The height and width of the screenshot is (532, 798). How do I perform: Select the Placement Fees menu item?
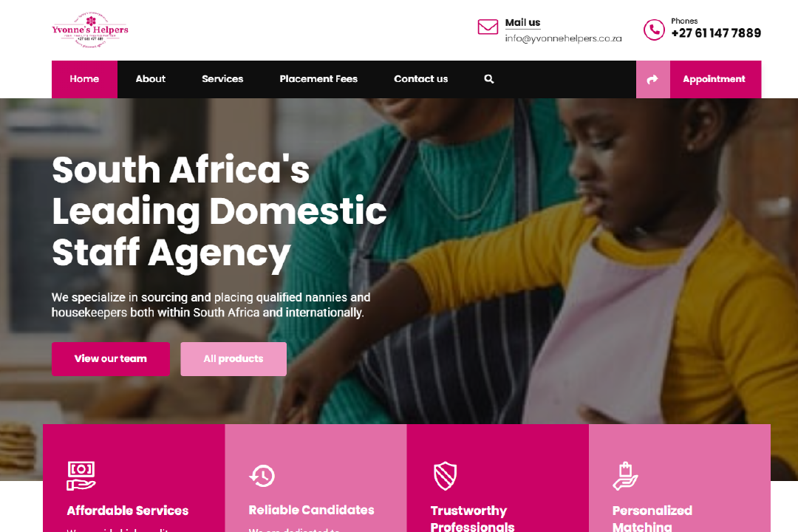click(x=318, y=79)
